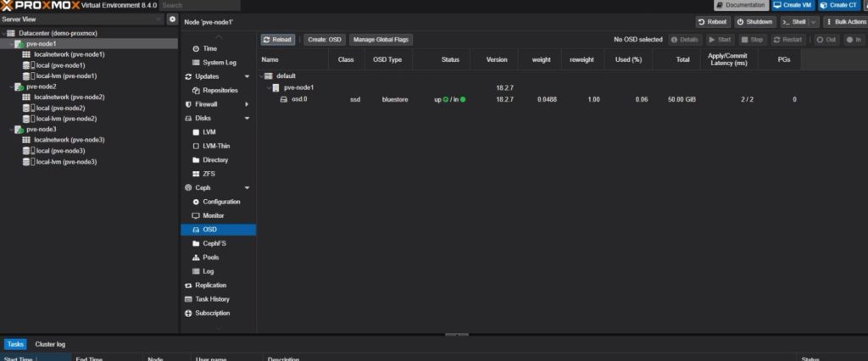
Task: Reload the OSD list
Action: [x=278, y=40]
